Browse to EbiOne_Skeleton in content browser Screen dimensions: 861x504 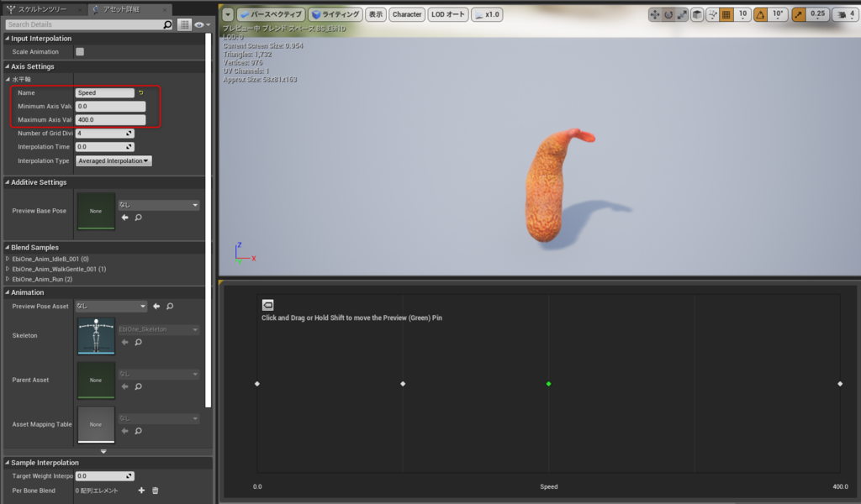tap(139, 342)
